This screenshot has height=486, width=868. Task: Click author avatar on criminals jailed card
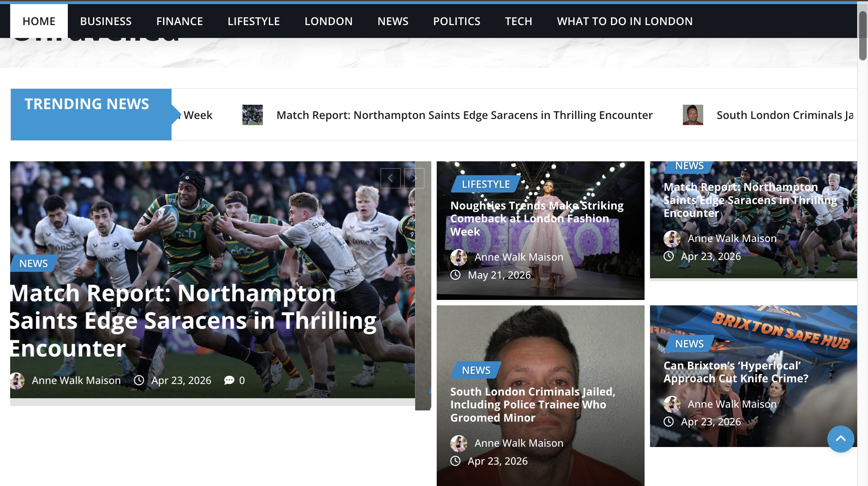point(458,443)
